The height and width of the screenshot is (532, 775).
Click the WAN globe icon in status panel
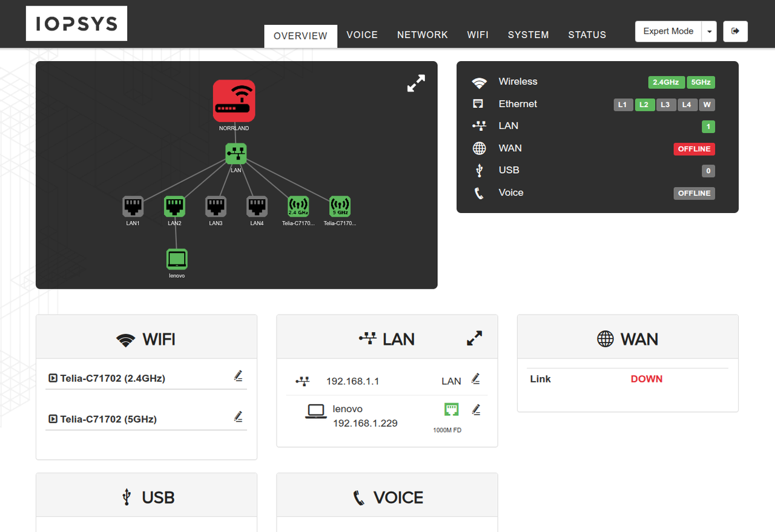(480, 148)
